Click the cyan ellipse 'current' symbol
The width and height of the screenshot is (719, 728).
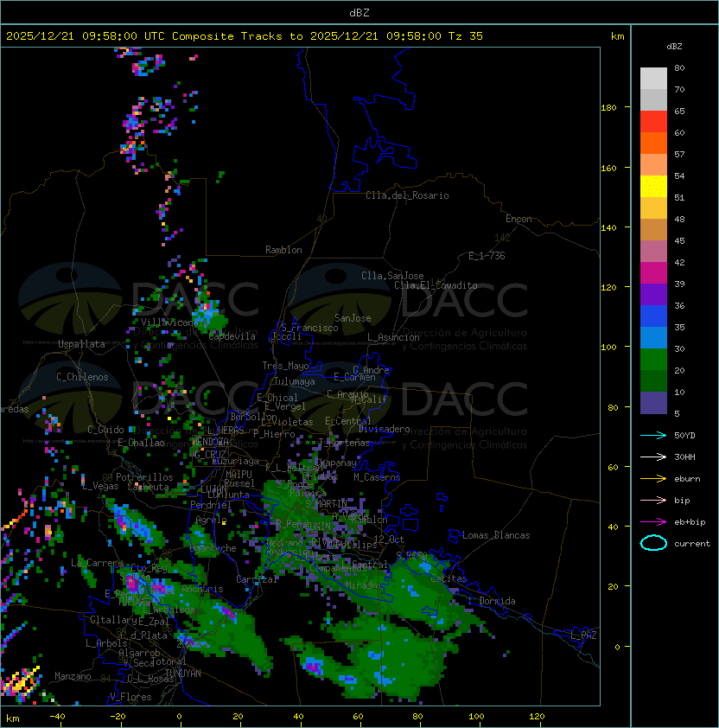pos(653,543)
